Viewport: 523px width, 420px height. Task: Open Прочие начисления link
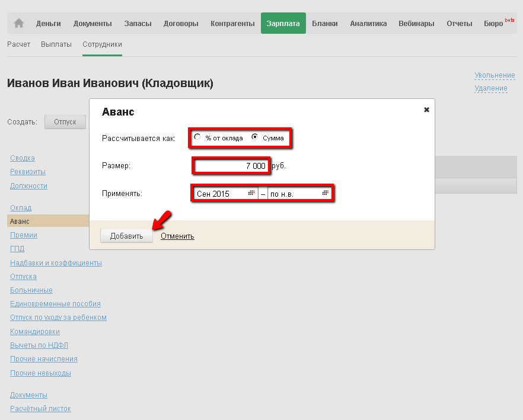tap(44, 358)
